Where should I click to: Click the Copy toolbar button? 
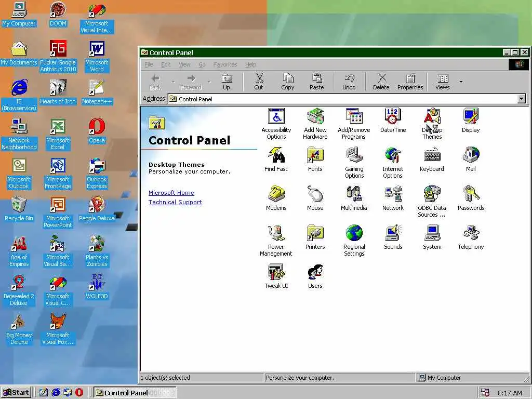287,82
